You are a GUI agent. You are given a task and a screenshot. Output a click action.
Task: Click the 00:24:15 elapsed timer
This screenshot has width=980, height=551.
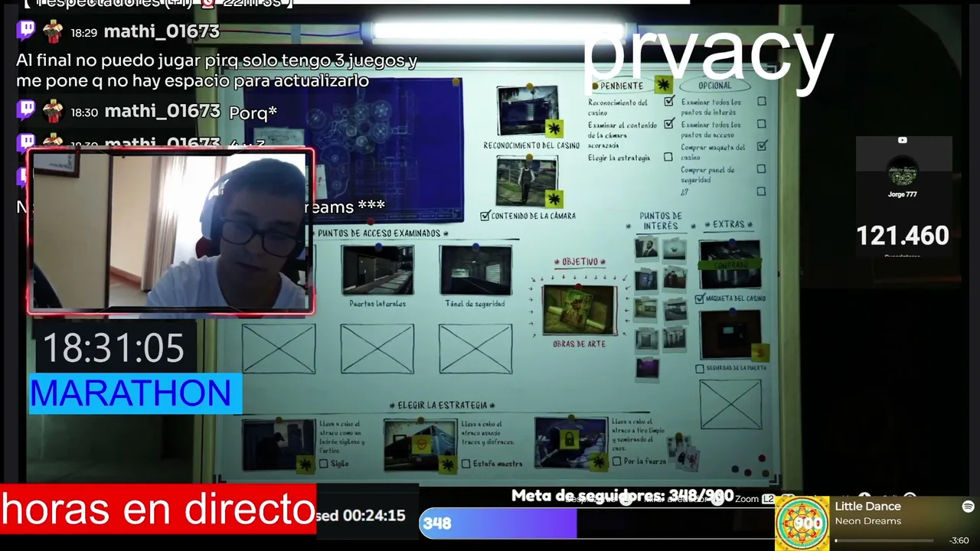[x=374, y=516]
